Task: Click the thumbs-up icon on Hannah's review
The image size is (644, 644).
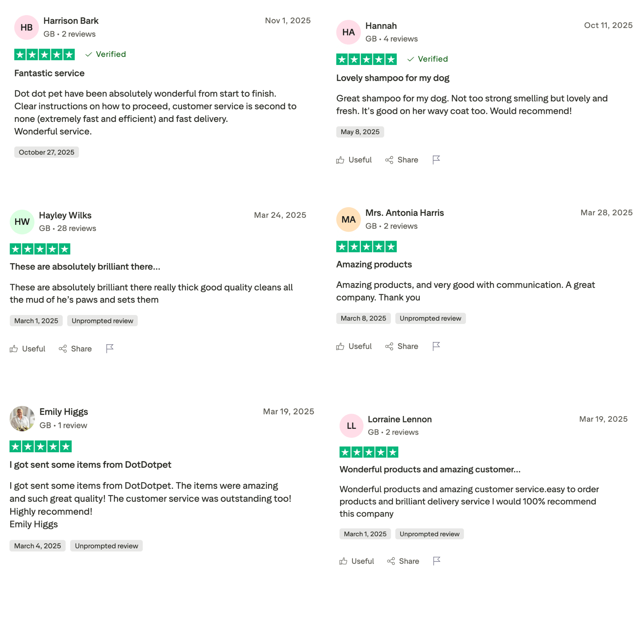Action: coord(340,160)
